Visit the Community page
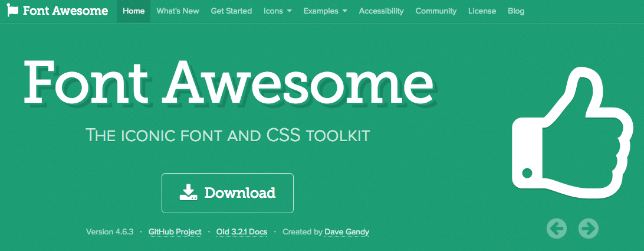 [436, 11]
